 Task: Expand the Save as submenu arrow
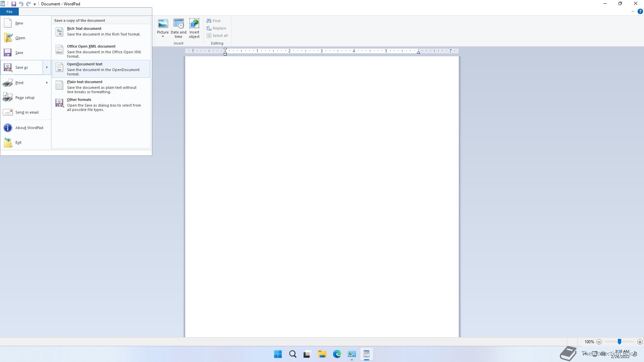point(47,67)
